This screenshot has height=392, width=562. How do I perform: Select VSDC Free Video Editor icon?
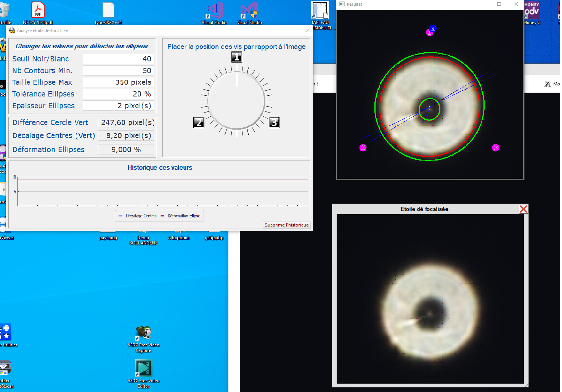click(143, 374)
